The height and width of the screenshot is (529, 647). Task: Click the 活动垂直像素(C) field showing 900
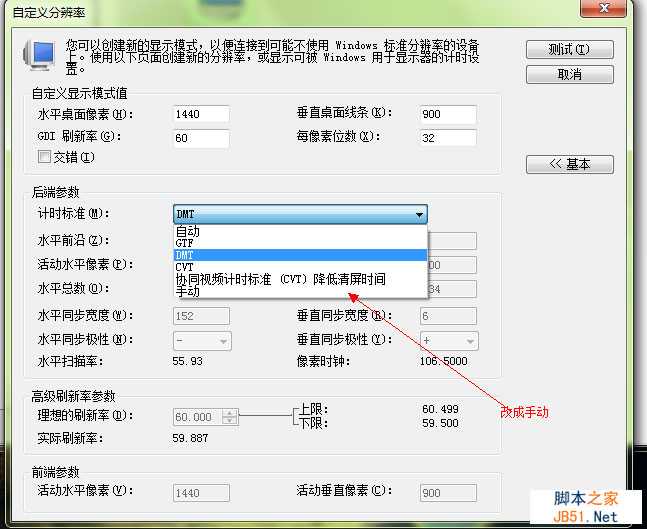coord(448,493)
